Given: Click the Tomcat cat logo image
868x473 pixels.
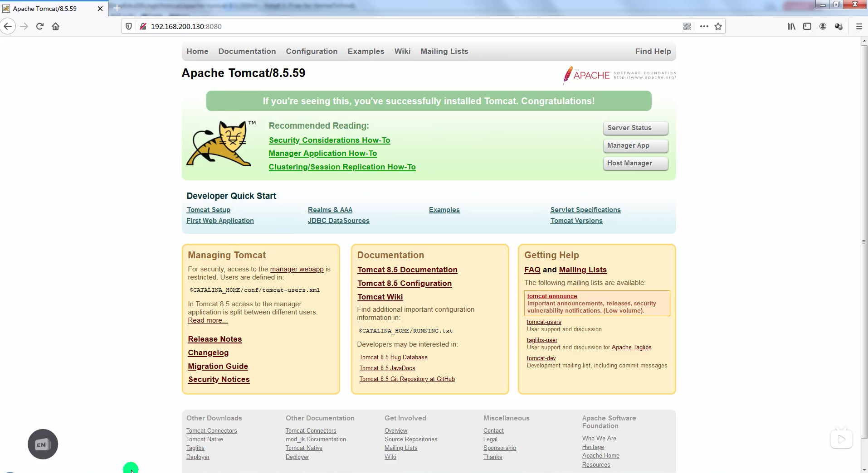Looking at the screenshot, I should [x=221, y=143].
